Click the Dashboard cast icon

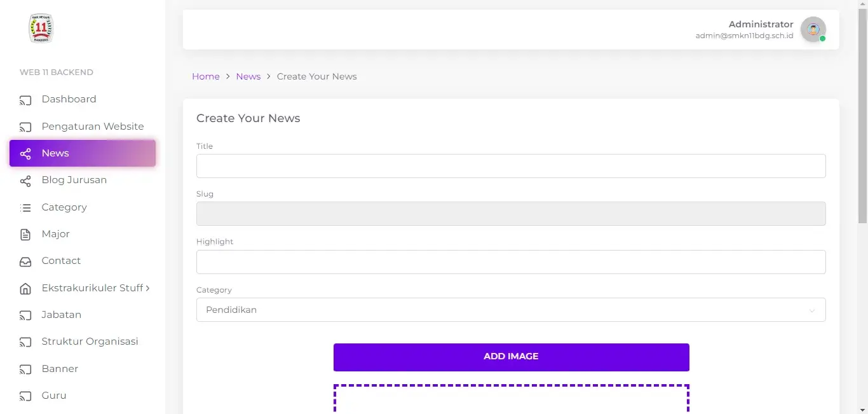point(25,100)
